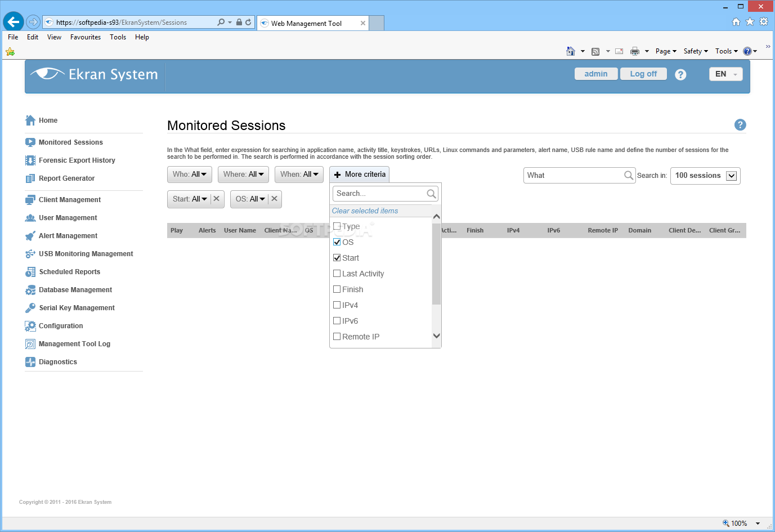Image resolution: width=775 pixels, height=532 pixels.
Task: Check the Type criteria checkbox
Action: click(x=337, y=226)
